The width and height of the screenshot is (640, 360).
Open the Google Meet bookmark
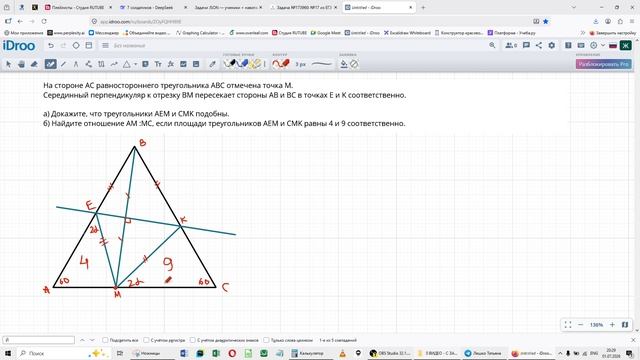[325, 33]
